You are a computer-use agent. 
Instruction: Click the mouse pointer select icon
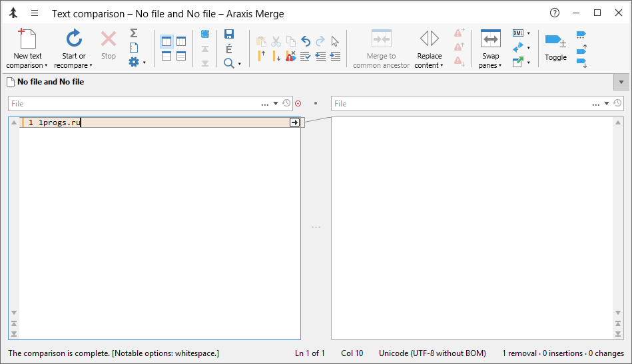coord(335,41)
